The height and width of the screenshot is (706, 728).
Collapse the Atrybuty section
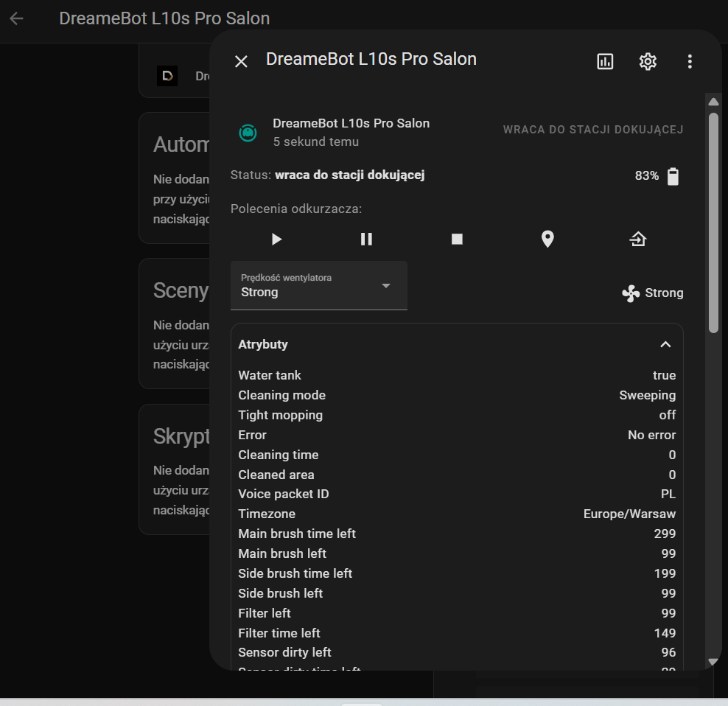(665, 345)
